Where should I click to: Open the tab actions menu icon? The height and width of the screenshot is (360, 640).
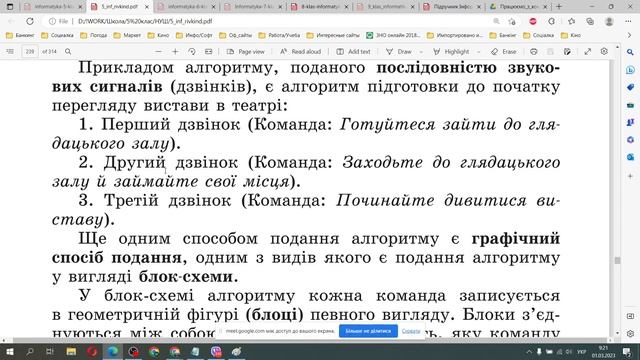(x=10, y=7)
